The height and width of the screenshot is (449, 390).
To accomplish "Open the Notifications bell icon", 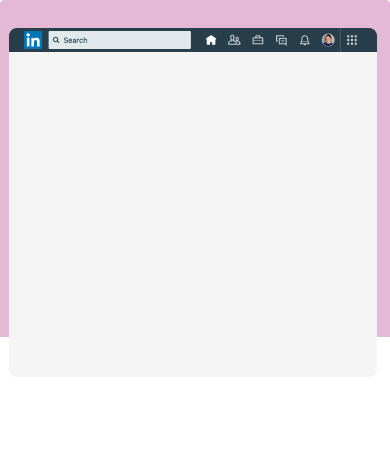I will 305,40.
